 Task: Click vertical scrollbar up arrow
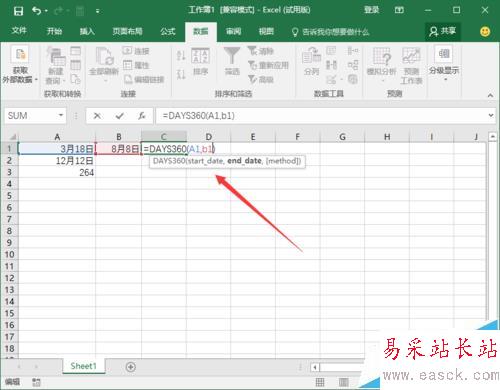point(492,137)
